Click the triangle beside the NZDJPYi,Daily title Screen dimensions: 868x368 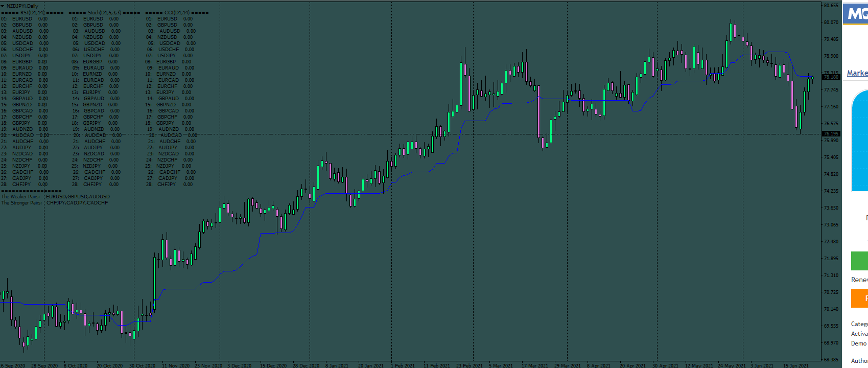click(x=3, y=6)
